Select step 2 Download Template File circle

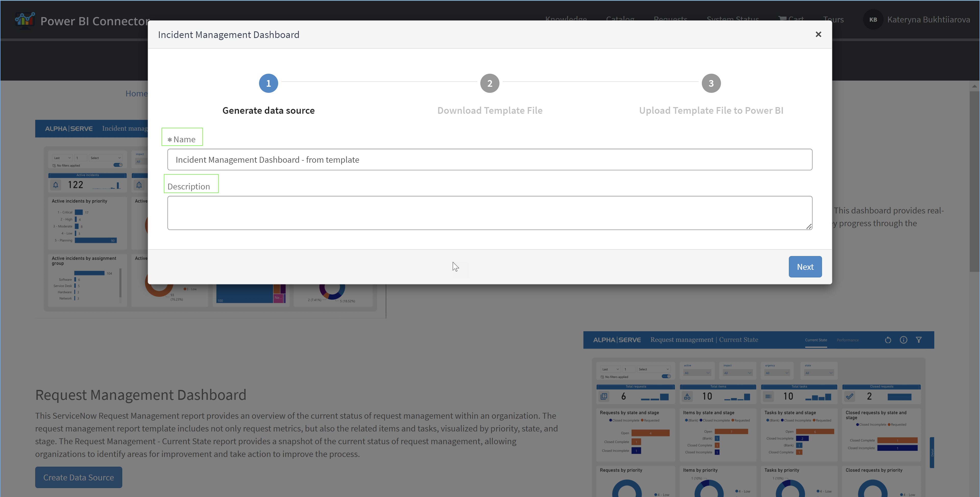pyautogui.click(x=490, y=83)
